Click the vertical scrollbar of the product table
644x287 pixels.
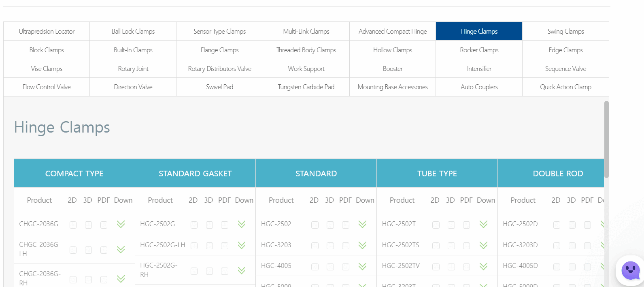tap(606, 139)
